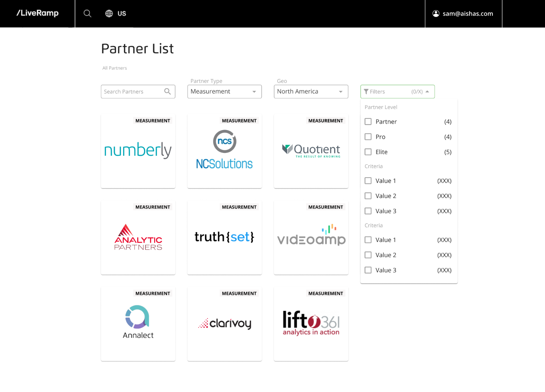
Task: Click the All Partners breadcrumb
Action: click(114, 68)
